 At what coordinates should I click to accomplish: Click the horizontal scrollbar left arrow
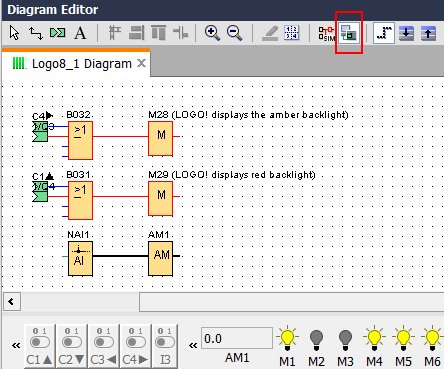click(x=12, y=302)
